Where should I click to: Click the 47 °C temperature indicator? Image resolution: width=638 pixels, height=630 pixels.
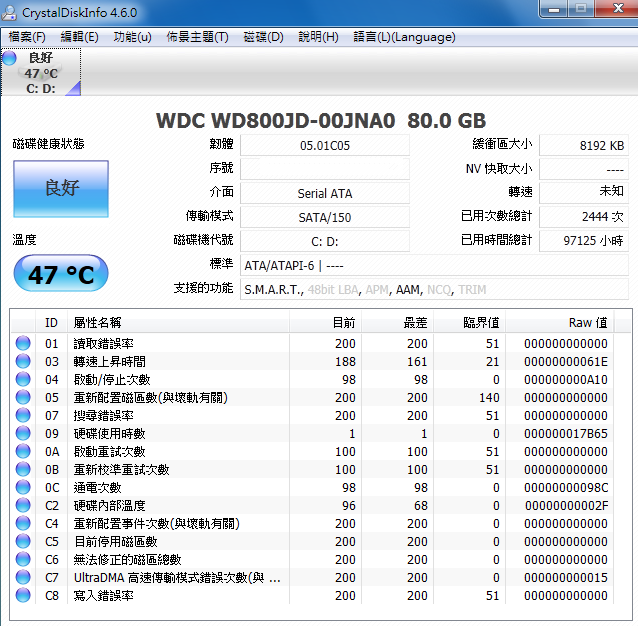[x=61, y=273]
